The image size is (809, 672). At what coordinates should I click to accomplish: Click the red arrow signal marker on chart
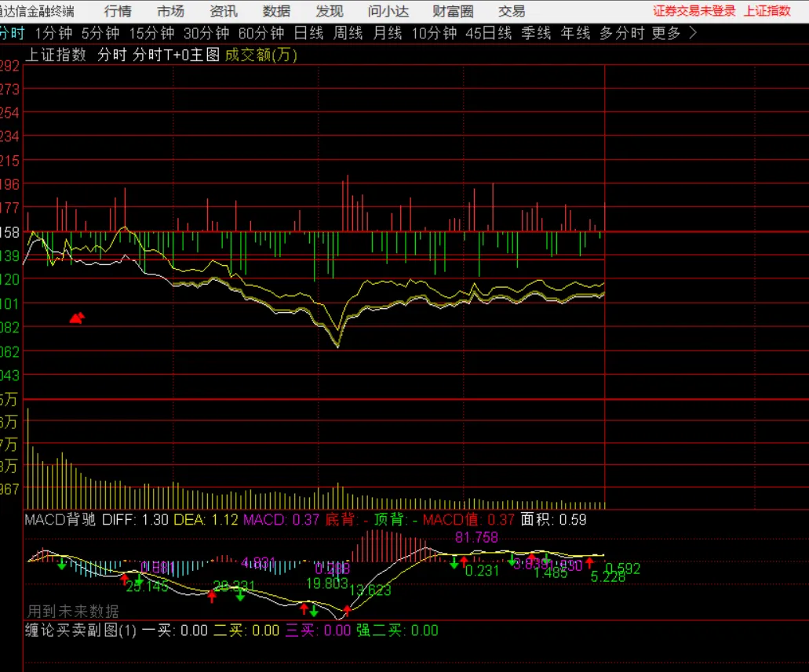coord(77,318)
